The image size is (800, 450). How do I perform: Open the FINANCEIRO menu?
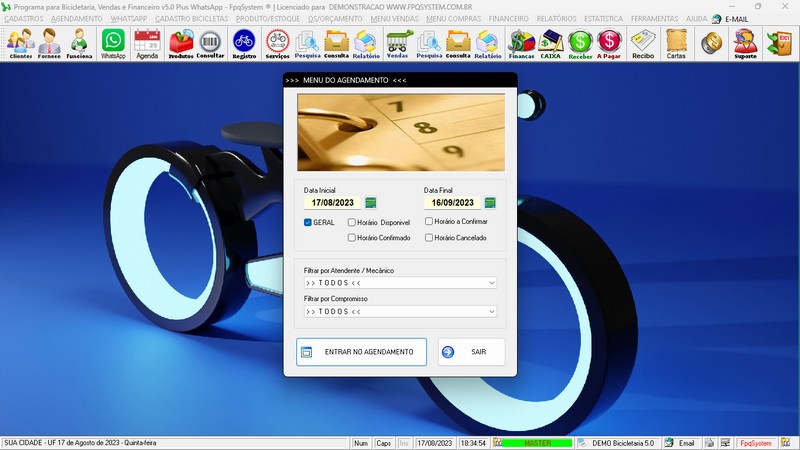pos(509,19)
